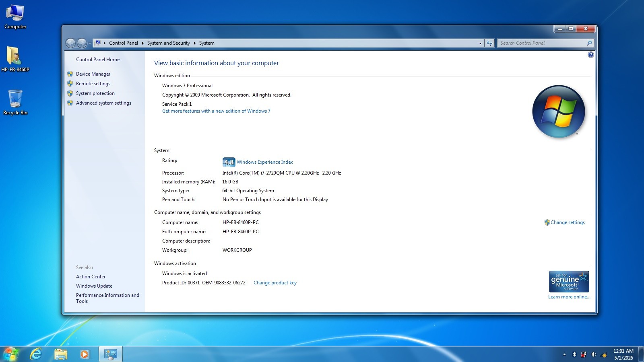Click Change product key link

(275, 283)
